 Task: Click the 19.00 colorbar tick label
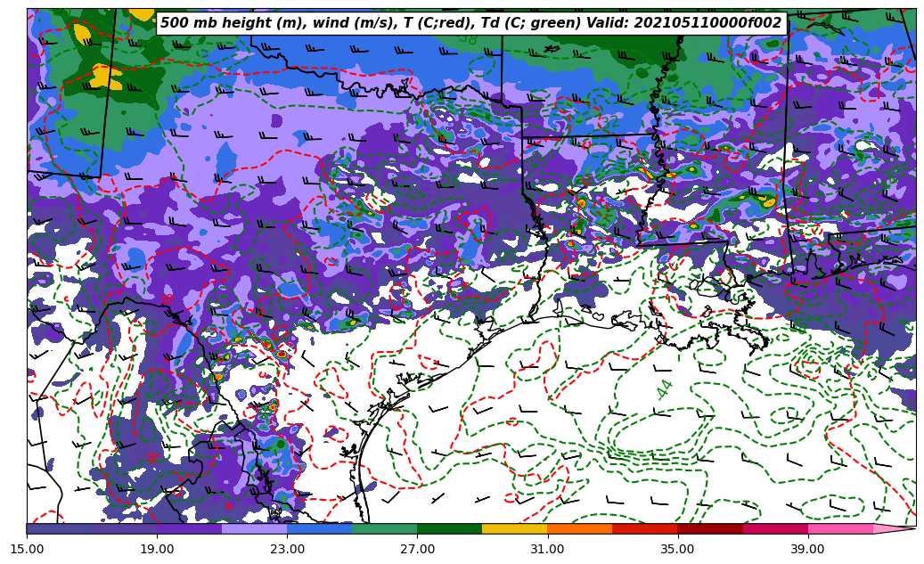click(x=158, y=549)
